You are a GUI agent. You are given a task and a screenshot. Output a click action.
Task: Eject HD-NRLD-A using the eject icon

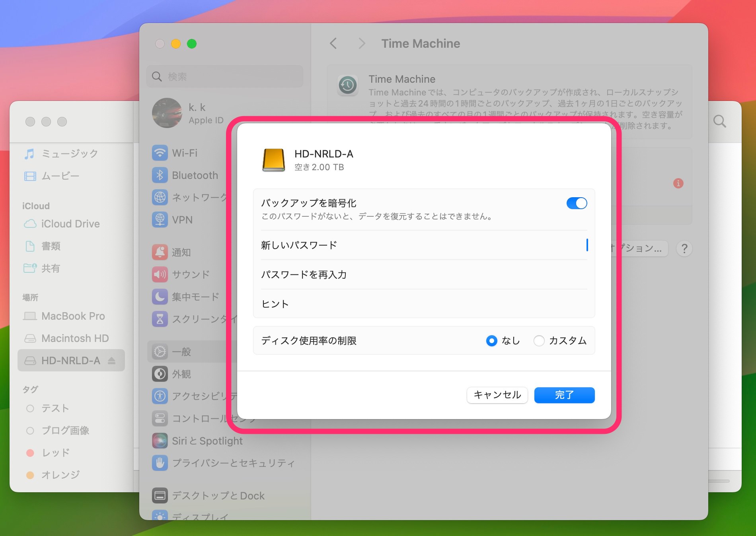click(111, 361)
